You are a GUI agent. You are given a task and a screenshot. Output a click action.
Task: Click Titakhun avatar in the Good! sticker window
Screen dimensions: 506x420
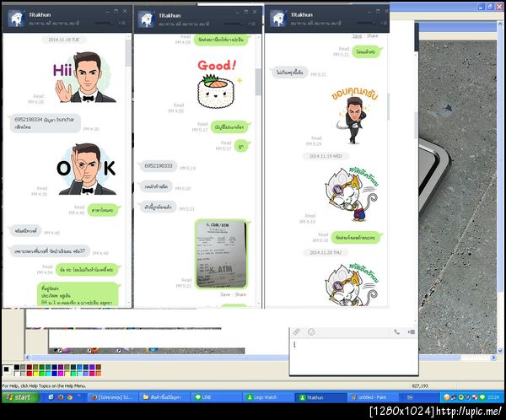click(146, 19)
